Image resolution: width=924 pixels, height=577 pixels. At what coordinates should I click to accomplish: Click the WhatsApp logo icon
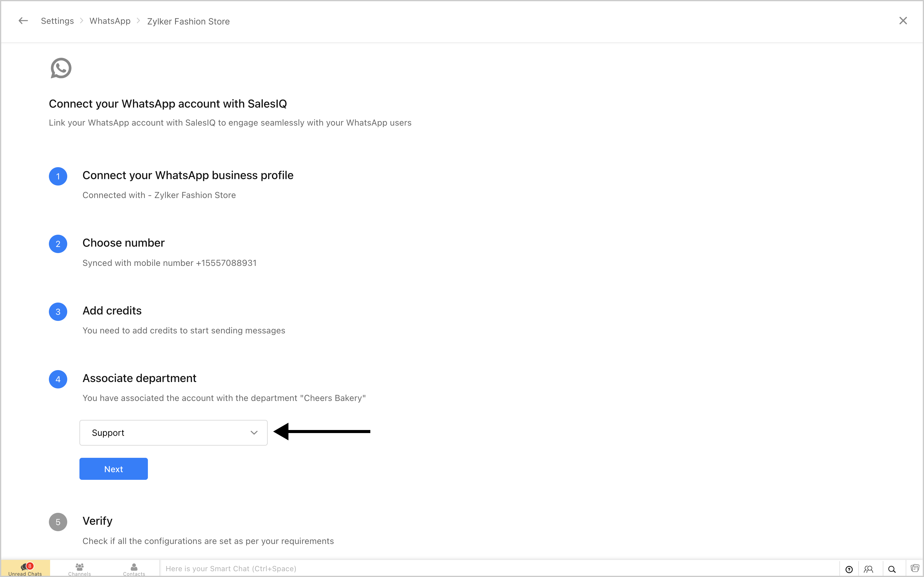click(x=61, y=68)
